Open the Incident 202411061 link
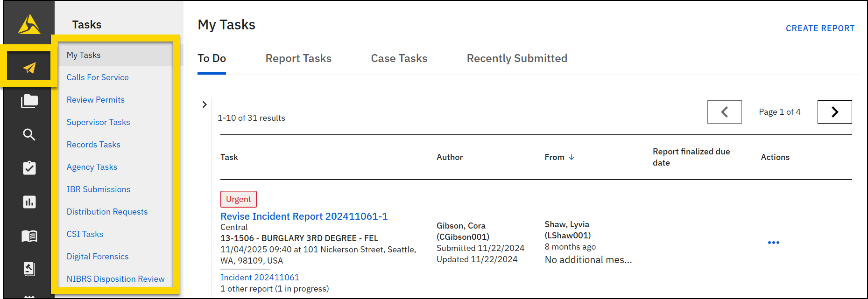The height and width of the screenshot is (299, 868). [x=260, y=278]
